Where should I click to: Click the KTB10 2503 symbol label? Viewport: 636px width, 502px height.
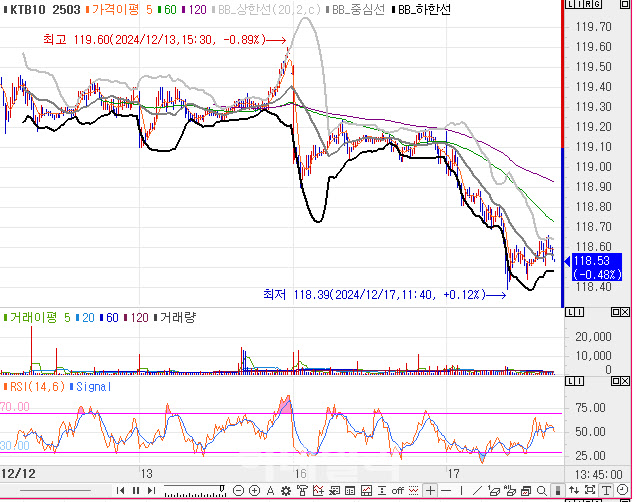[x=43, y=9]
